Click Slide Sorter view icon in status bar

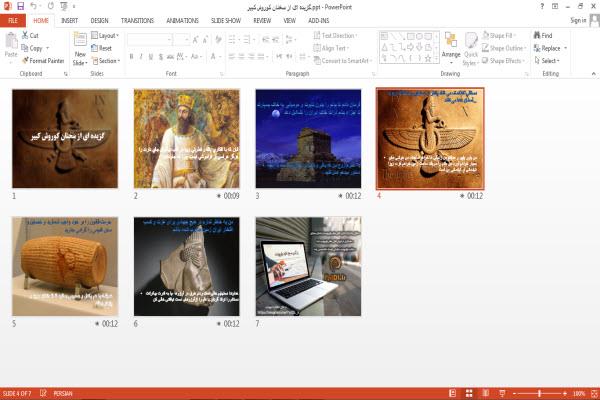coord(469,393)
